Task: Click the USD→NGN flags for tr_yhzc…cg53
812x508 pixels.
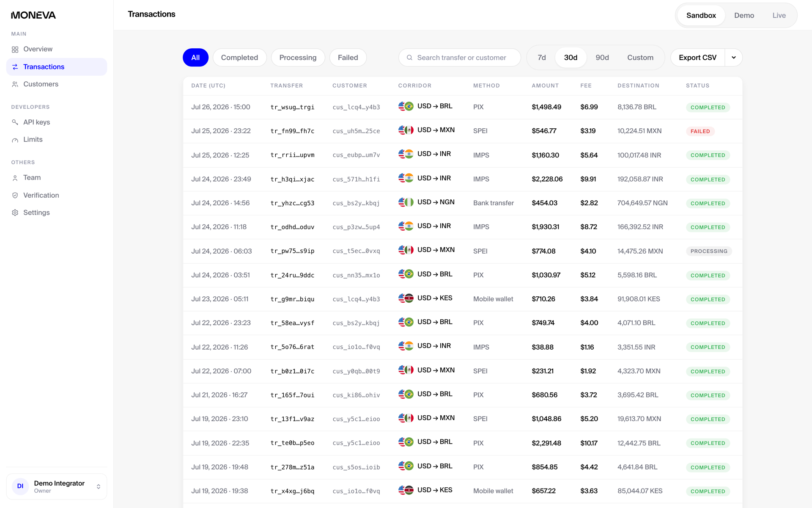Action: (x=406, y=202)
